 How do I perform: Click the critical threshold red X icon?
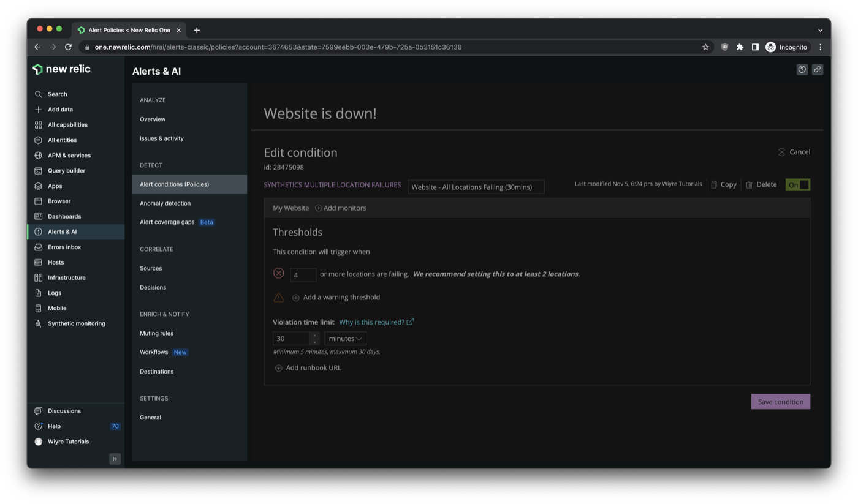pyautogui.click(x=279, y=273)
